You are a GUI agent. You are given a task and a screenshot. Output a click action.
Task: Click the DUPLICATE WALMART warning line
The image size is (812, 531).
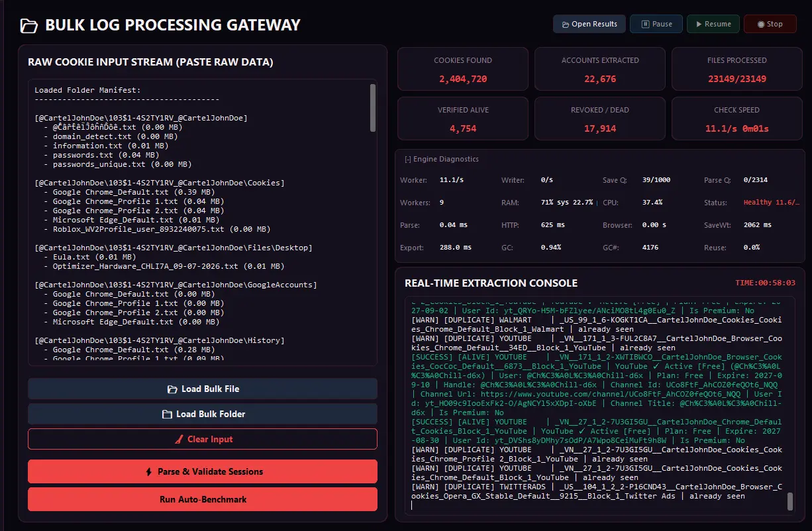coord(596,324)
